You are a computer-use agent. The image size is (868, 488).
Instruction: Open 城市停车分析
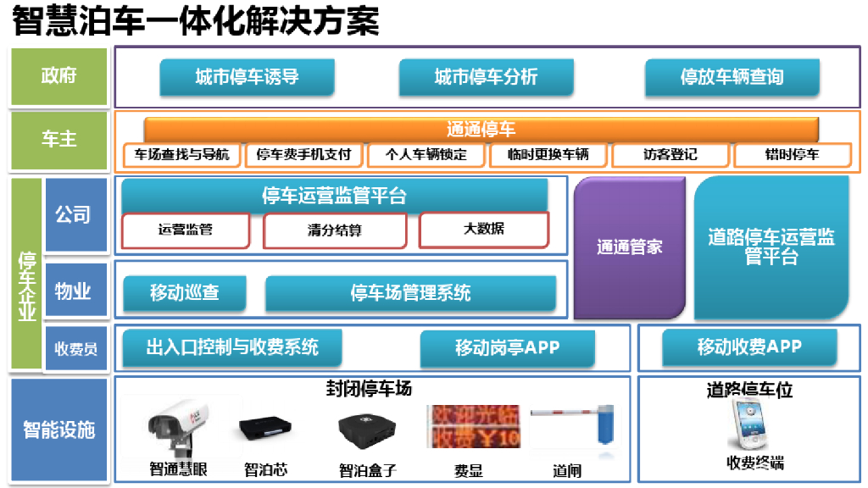click(487, 76)
